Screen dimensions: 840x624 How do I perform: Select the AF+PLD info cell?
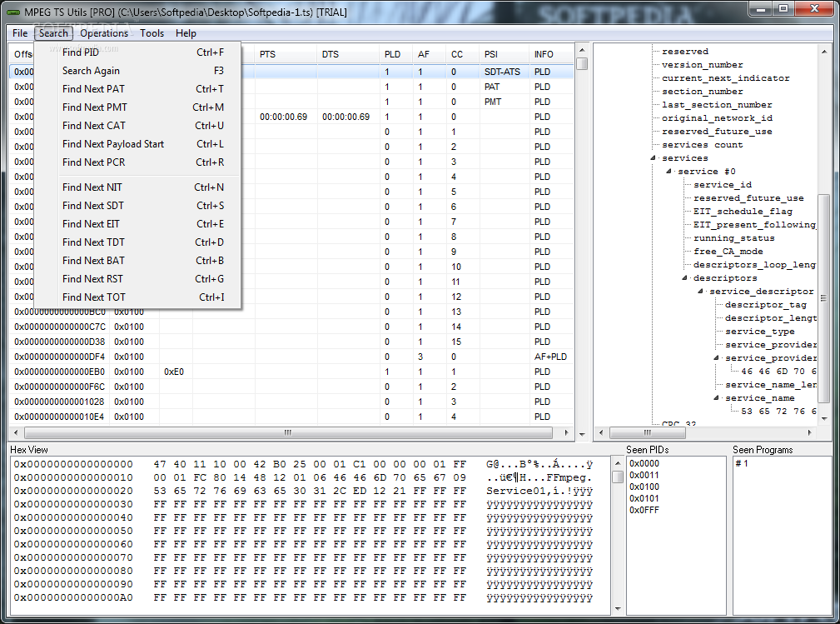coord(550,357)
